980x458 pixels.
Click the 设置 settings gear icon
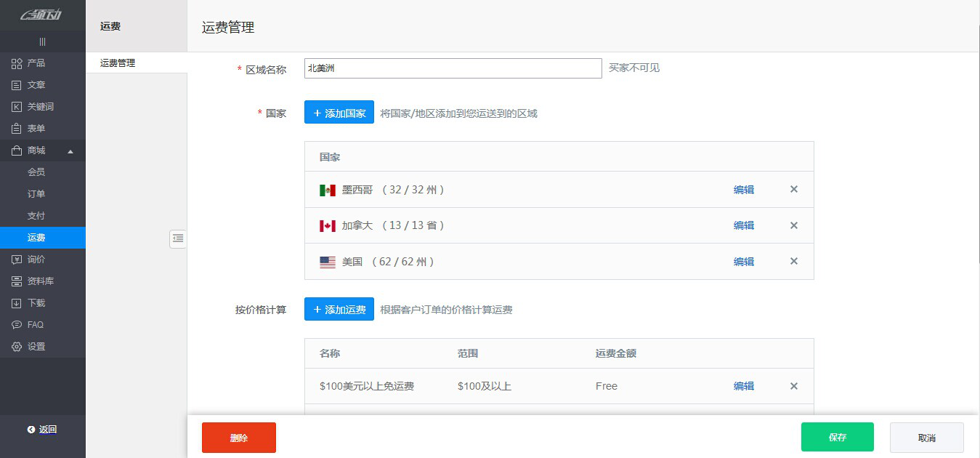[16, 347]
